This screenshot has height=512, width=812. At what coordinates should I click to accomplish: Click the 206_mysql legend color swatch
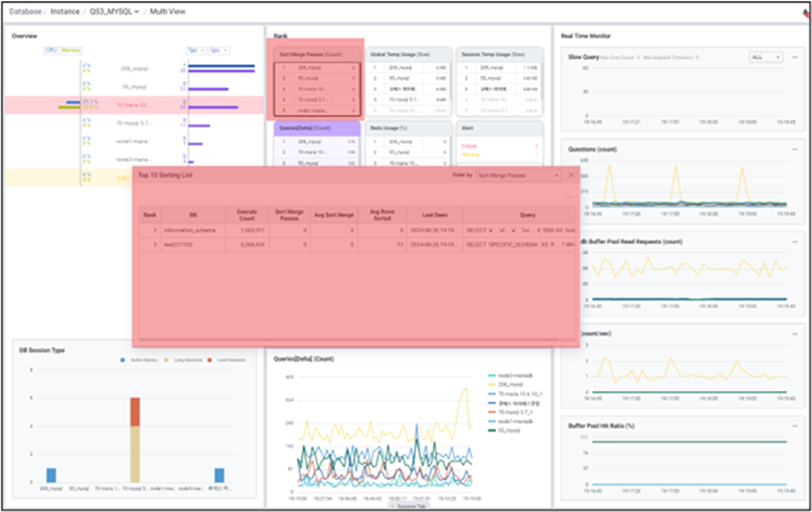tap(492, 385)
